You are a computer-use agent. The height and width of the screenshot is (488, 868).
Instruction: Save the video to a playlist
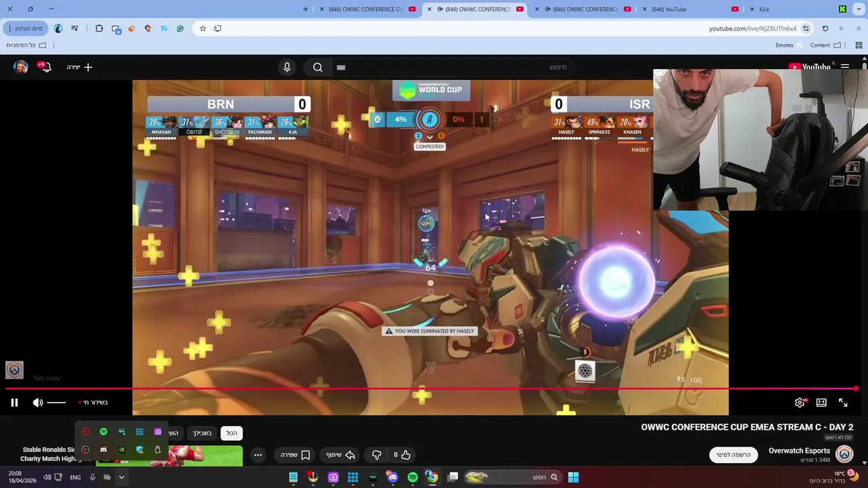pos(295,455)
